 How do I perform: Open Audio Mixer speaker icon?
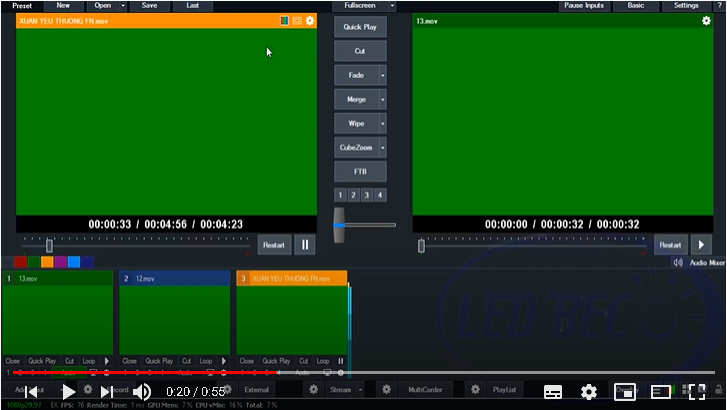coord(677,263)
